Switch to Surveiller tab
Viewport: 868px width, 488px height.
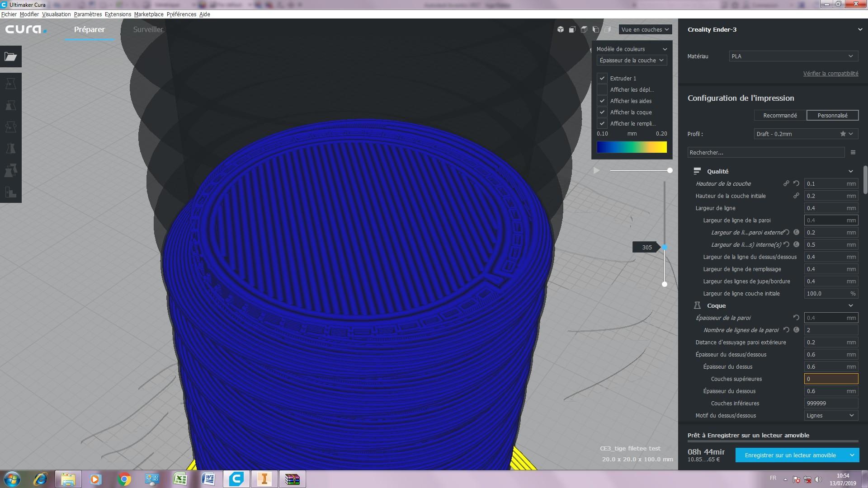[x=148, y=29]
